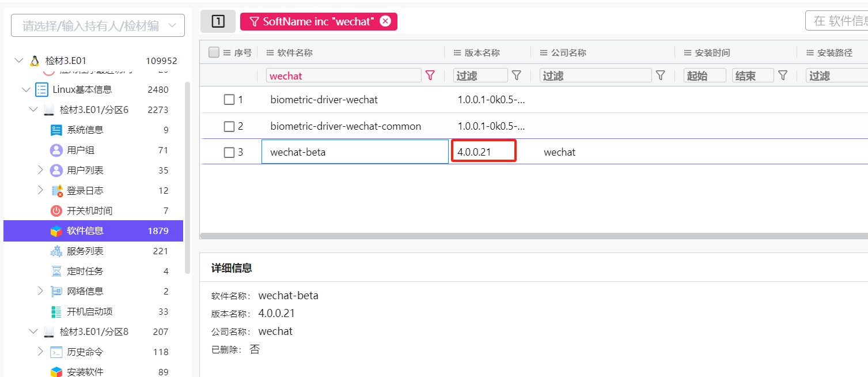This screenshot has width=868, height=377.
Task: Expand the 用户列表 tree node
Action: 40,170
